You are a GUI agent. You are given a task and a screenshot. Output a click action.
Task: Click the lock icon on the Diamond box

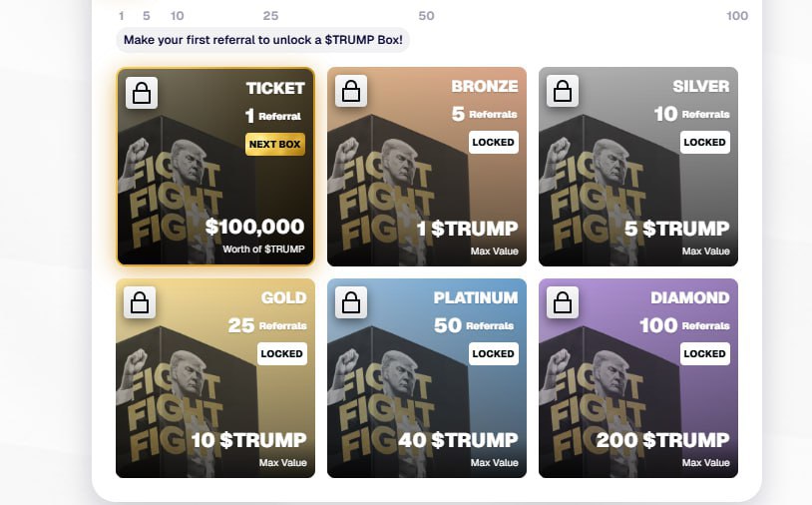point(563,302)
